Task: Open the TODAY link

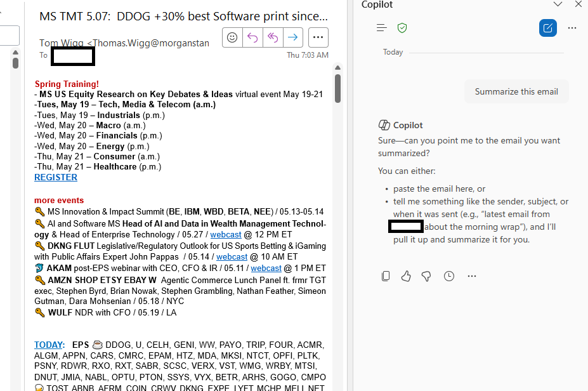Action: 49,345
